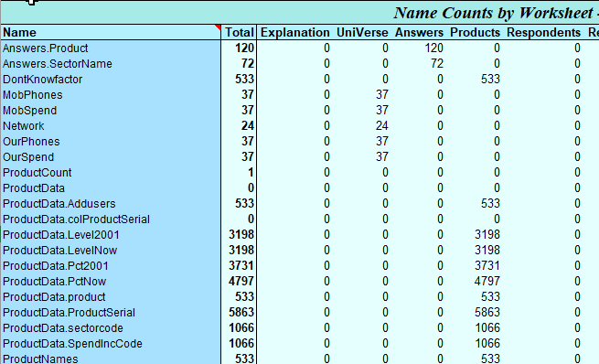Image resolution: width=599 pixels, height=364 pixels.
Task: Click the Total 3198 for ProductData.LevelNow
Action: [241, 251]
